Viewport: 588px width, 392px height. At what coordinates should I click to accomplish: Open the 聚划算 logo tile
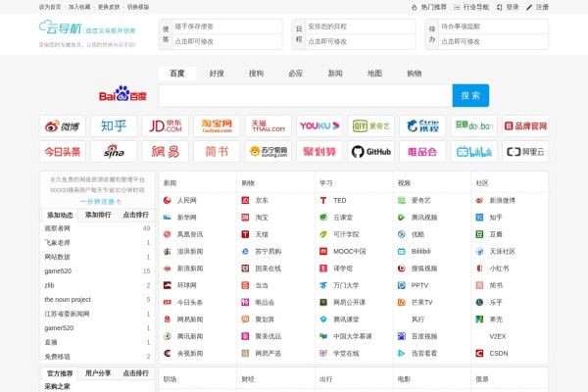coord(319,152)
